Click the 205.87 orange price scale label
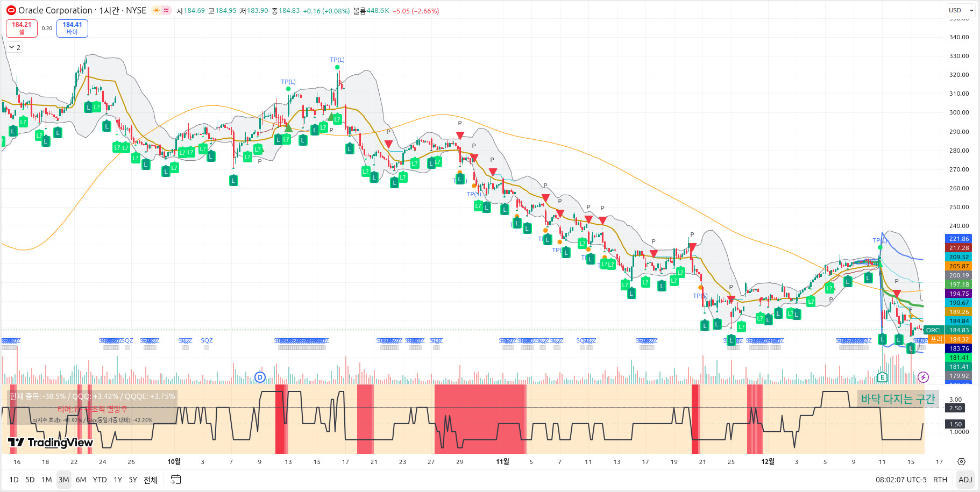Image resolution: width=980 pixels, height=492 pixels. coord(958,266)
